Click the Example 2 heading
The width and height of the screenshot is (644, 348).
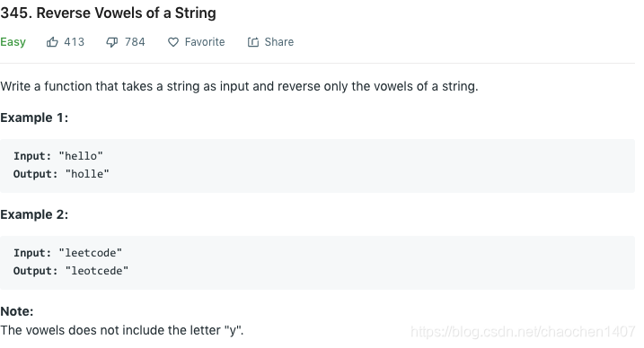point(34,214)
